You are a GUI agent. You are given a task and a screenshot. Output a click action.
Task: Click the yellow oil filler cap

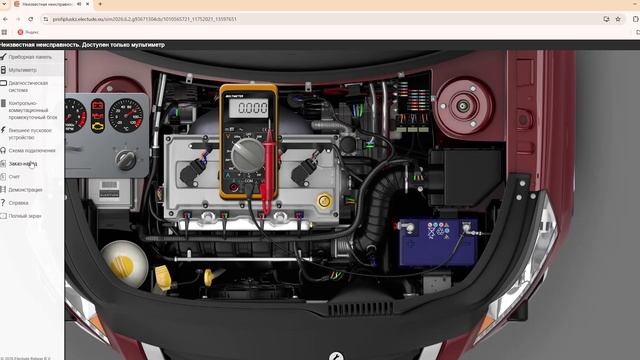pos(324,201)
